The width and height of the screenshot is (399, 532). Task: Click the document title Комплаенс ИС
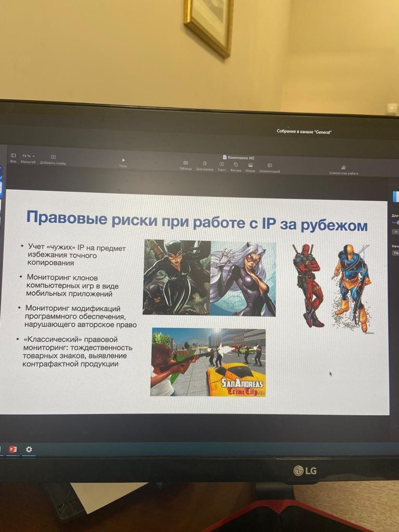(241, 157)
